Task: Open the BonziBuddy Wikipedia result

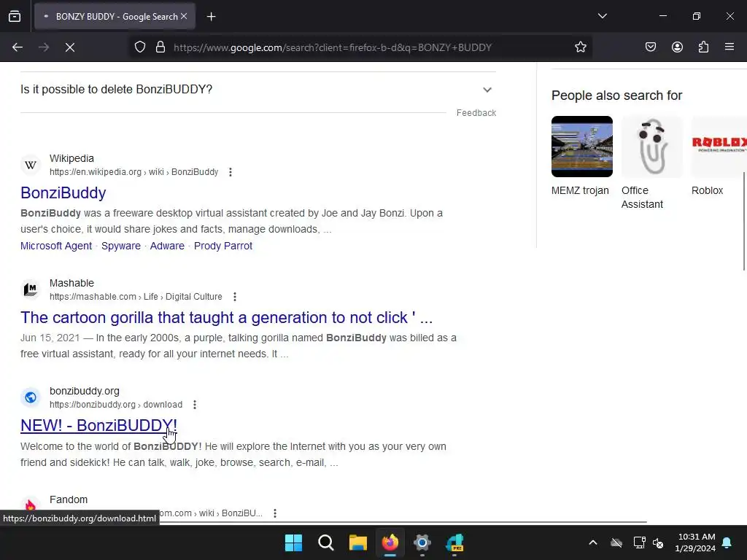Action: (x=63, y=192)
